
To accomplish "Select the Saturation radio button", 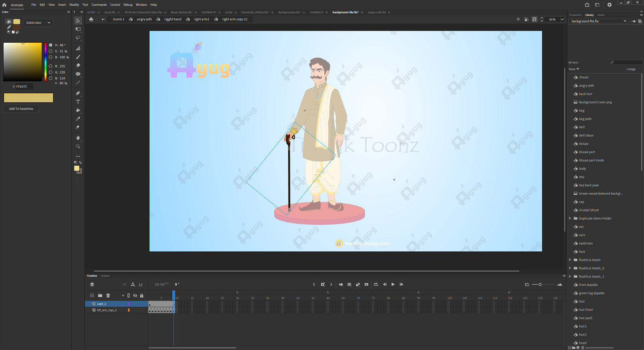I will (x=51, y=51).
